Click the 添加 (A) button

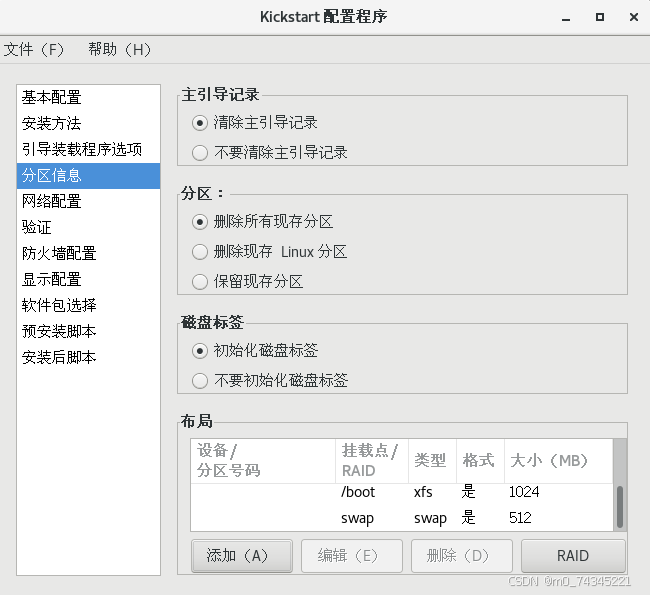click(242, 556)
